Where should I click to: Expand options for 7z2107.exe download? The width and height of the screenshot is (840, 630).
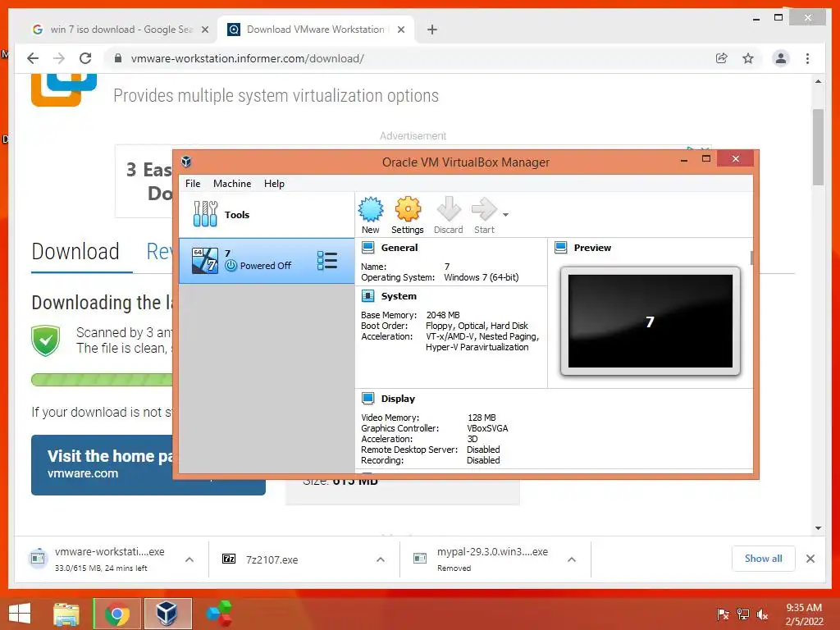click(381, 559)
